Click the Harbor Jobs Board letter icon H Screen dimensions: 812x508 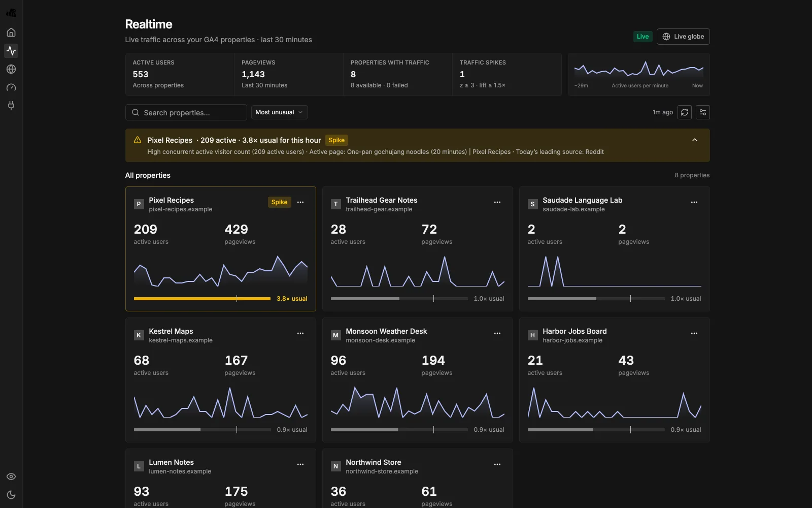[x=532, y=335]
